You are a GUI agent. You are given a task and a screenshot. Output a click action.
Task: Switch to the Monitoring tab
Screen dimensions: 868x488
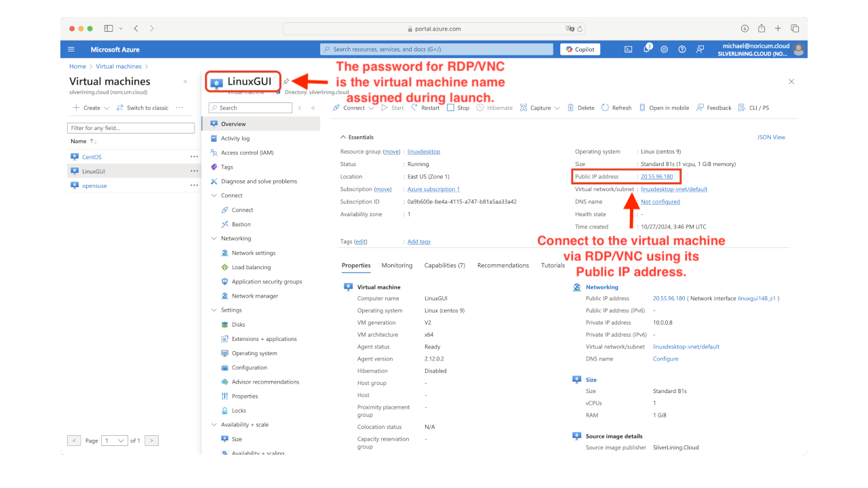(397, 266)
